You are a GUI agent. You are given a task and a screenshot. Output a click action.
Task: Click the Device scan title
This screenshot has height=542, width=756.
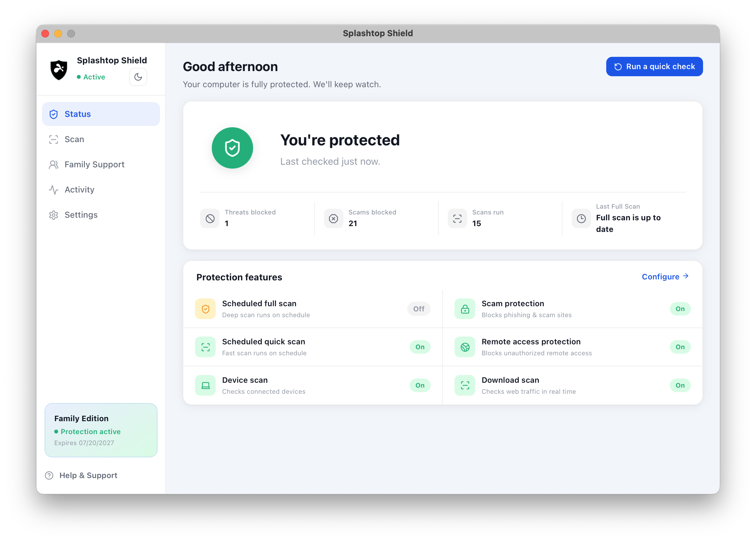point(245,380)
